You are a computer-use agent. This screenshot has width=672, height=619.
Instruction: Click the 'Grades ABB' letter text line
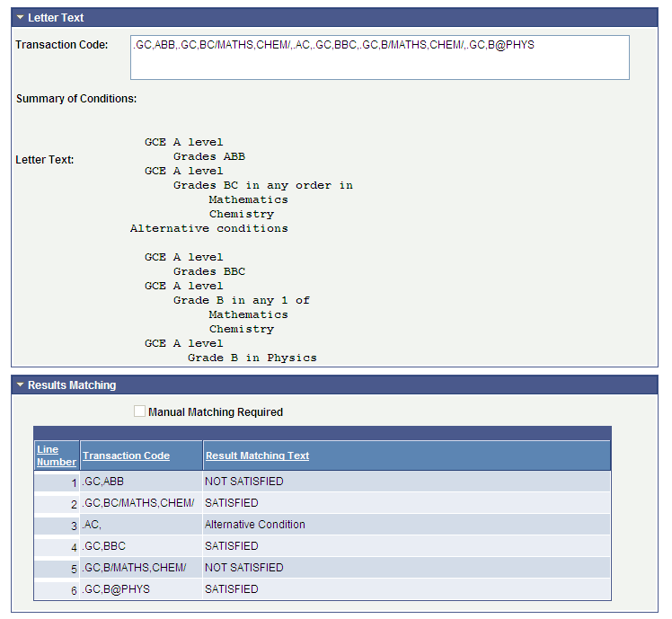tap(209, 156)
